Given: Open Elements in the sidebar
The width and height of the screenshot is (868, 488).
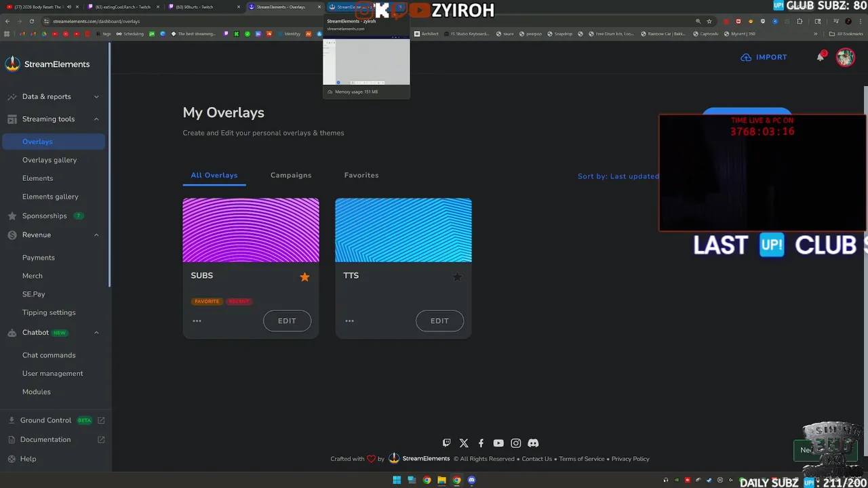Looking at the screenshot, I should coord(37,178).
